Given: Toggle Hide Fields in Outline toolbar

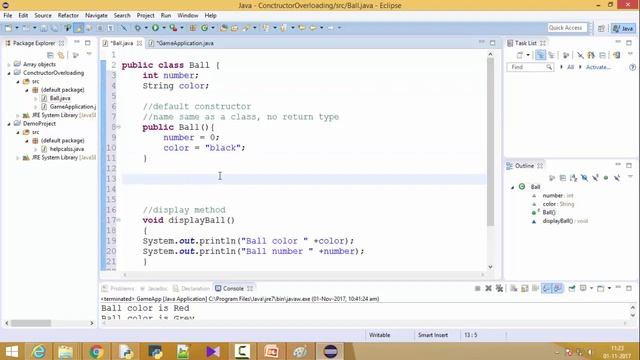Looking at the screenshot, I should tap(584, 178).
